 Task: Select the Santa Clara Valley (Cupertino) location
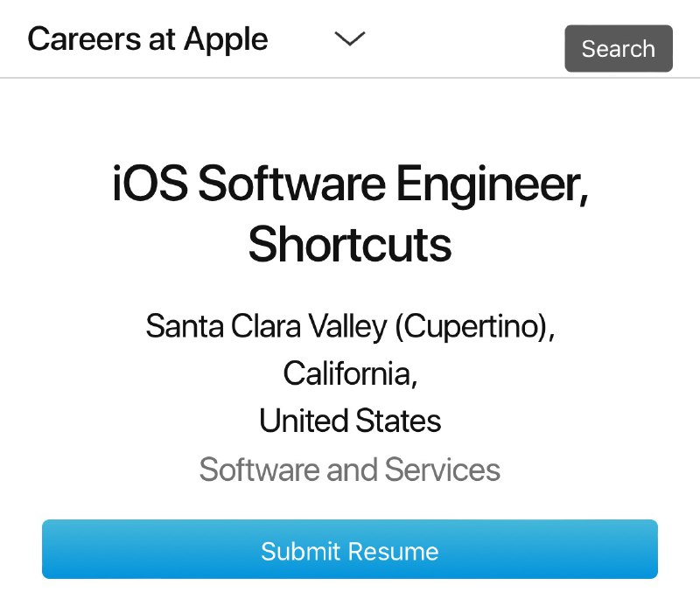point(350,327)
